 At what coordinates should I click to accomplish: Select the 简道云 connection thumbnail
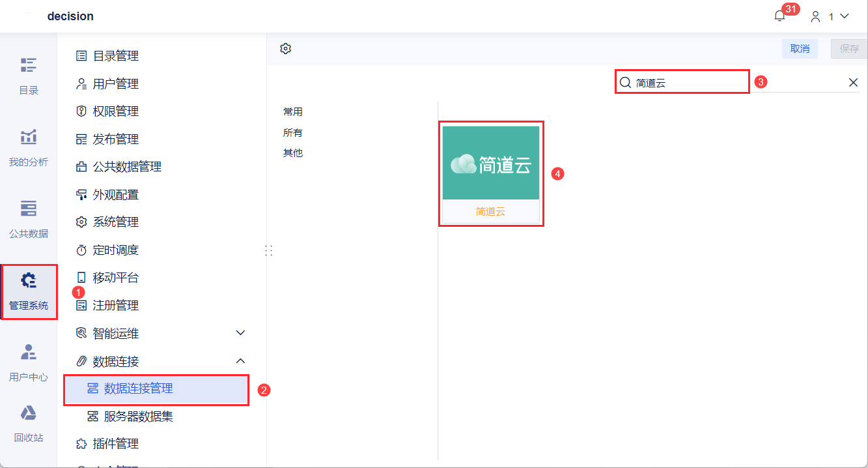[491, 163]
